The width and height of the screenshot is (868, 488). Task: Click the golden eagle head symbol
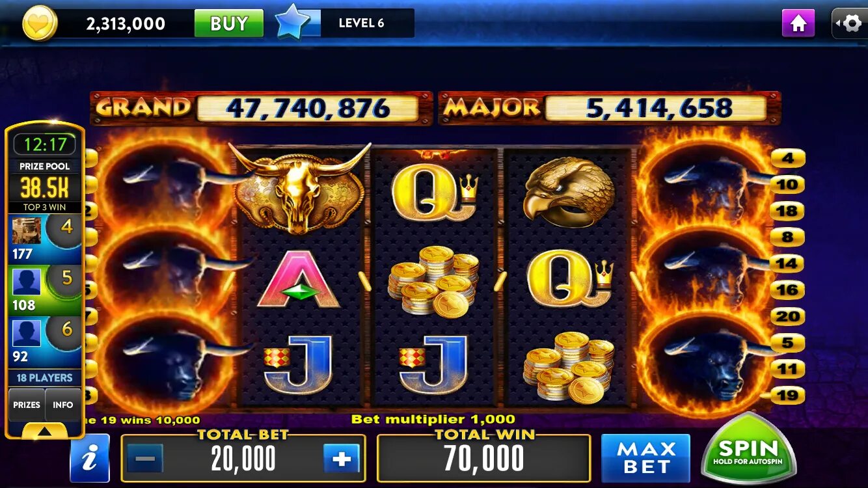(569, 191)
